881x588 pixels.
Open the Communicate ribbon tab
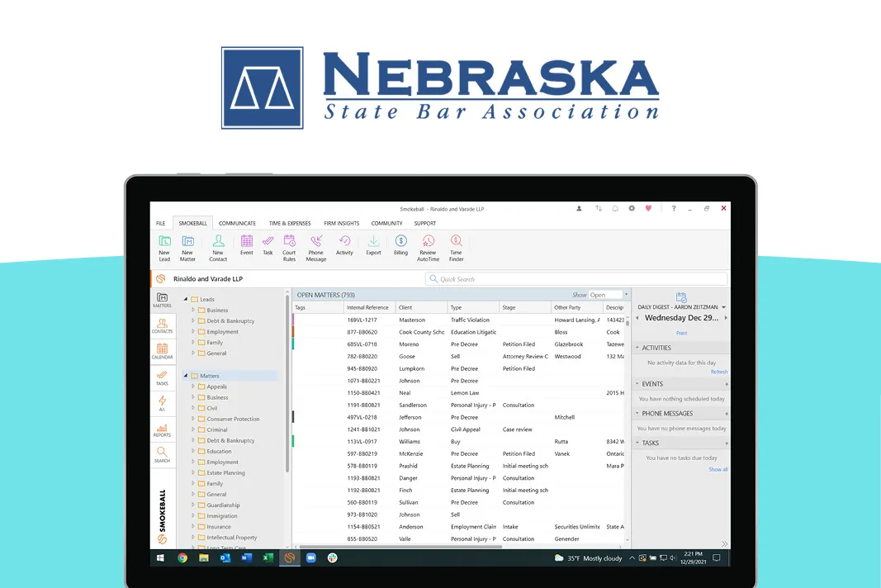point(237,223)
